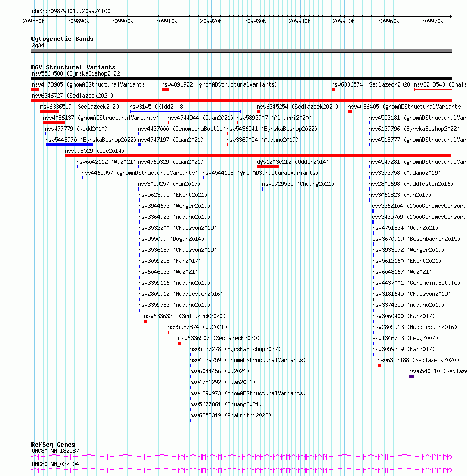Viewport: 467px width, 476px height.
Task: Click nsv3059257 (Fan2017) label
Action: click(x=169, y=184)
